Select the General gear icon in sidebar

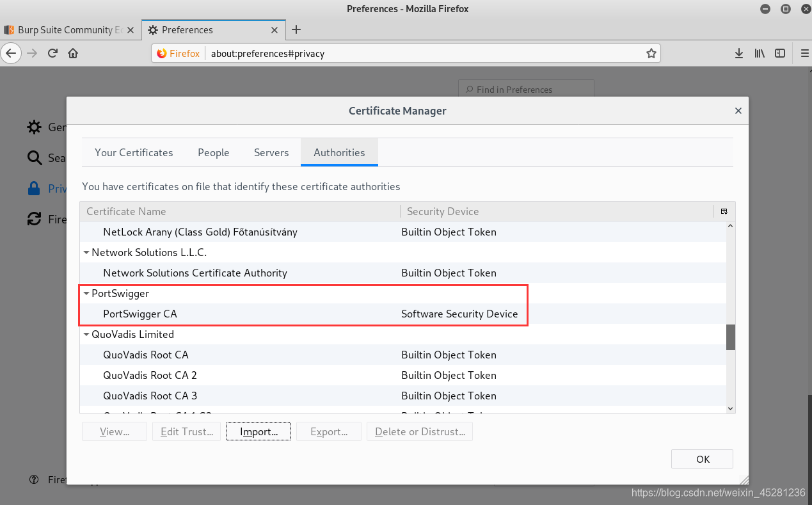point(34,127)
